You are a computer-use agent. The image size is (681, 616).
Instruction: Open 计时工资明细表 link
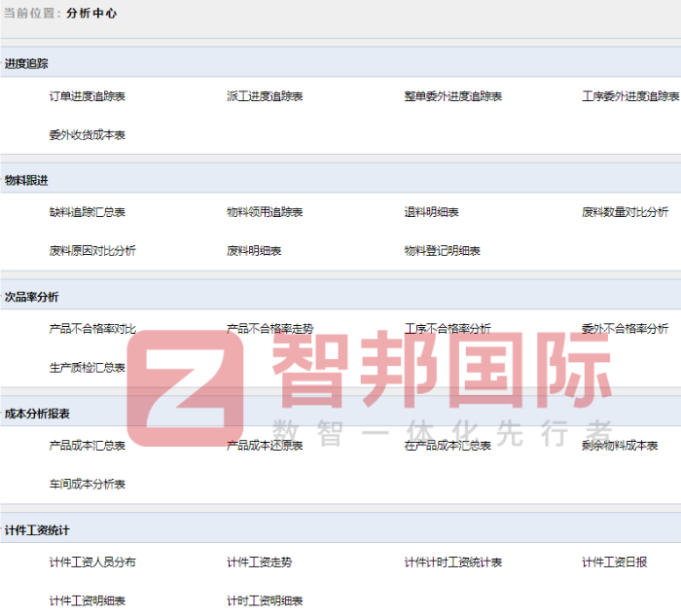(x=265, y=601)
